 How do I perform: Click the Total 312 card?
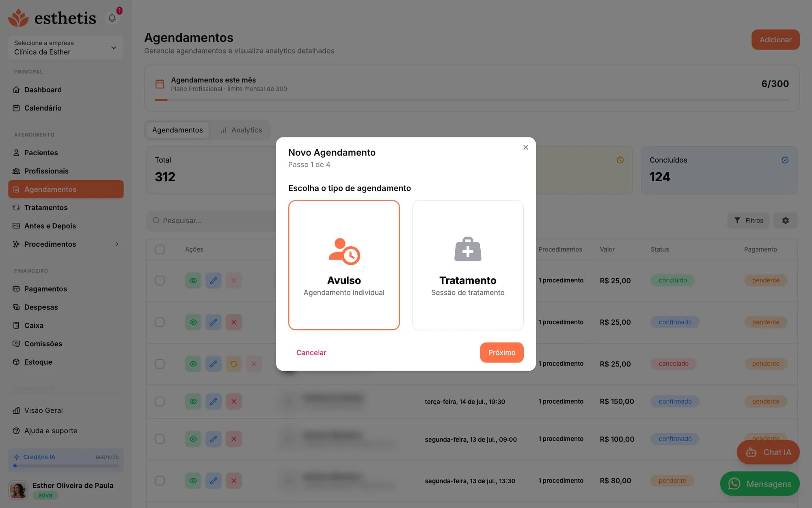tap(211, 170)
